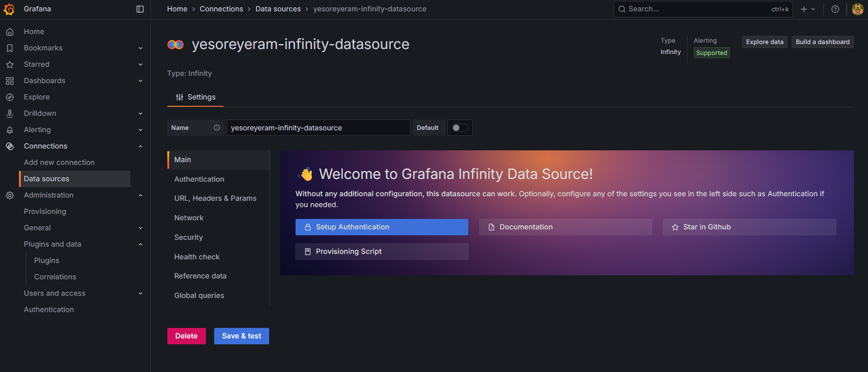
Task: Select the Settings tab
Action: point(196,97)
